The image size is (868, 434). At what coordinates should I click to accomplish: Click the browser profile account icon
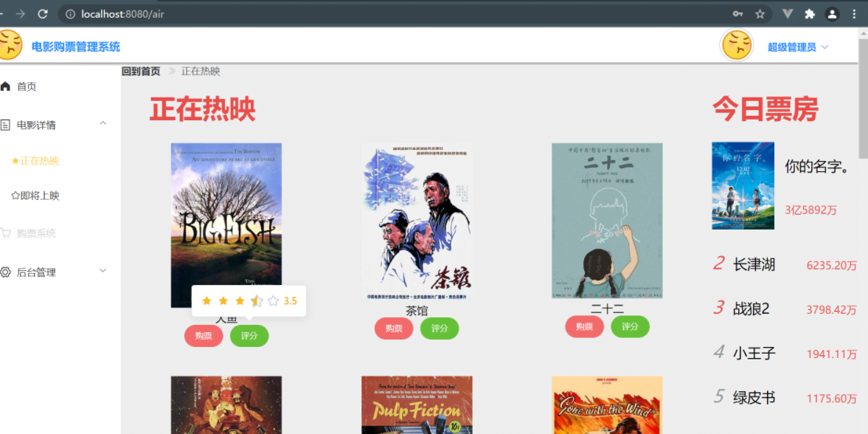[832, 14]
